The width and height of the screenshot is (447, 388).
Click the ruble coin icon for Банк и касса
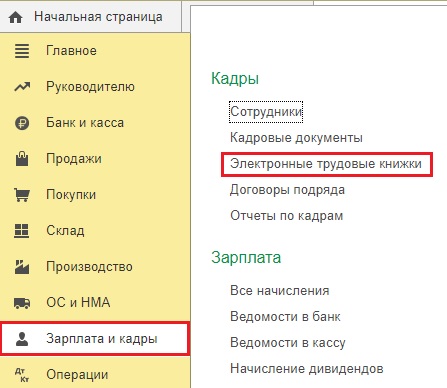pyautogui.click(x=22, y=123)
